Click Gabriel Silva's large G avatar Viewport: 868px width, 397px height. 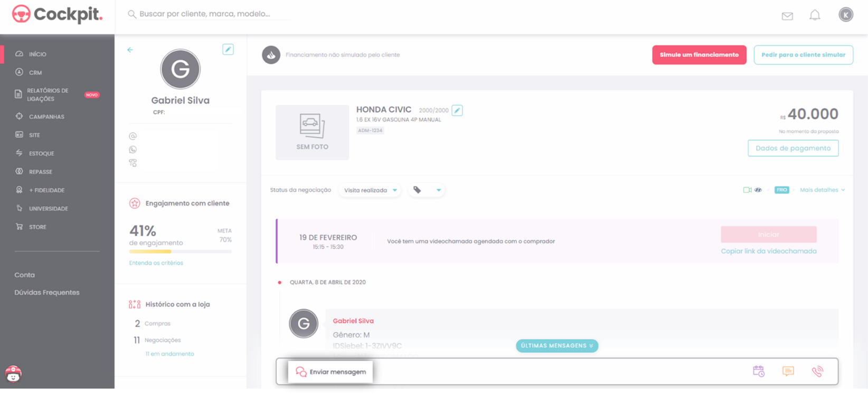(181, 69)
